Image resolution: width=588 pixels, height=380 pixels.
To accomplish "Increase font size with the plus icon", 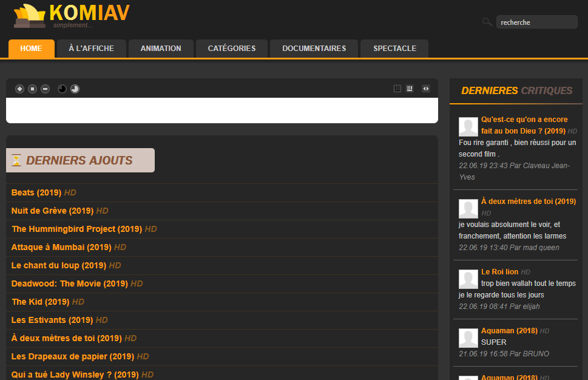I will click(x=19, y=89).
